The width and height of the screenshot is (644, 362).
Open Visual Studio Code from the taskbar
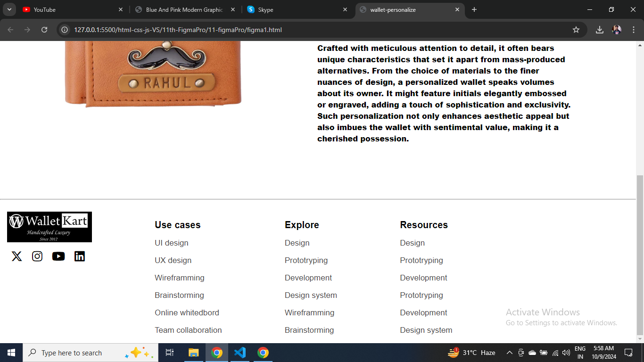(240, 353)
